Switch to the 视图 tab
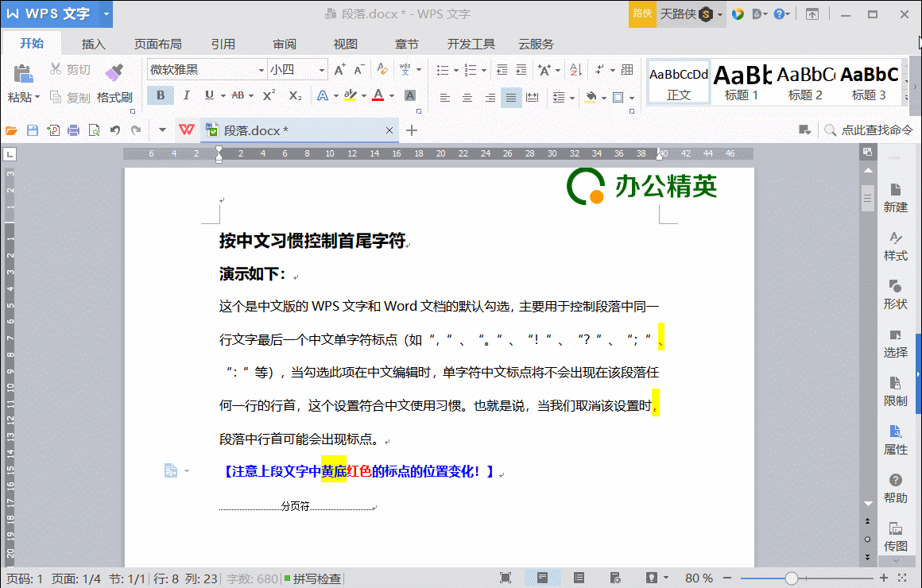Image resolution: width=922 pixels, height=588 pixels. point(346,44)
